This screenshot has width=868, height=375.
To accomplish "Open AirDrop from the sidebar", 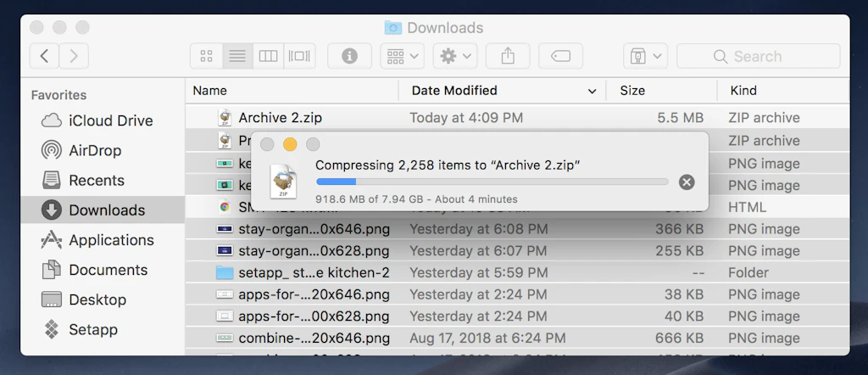I will click(x=103, y=151).
